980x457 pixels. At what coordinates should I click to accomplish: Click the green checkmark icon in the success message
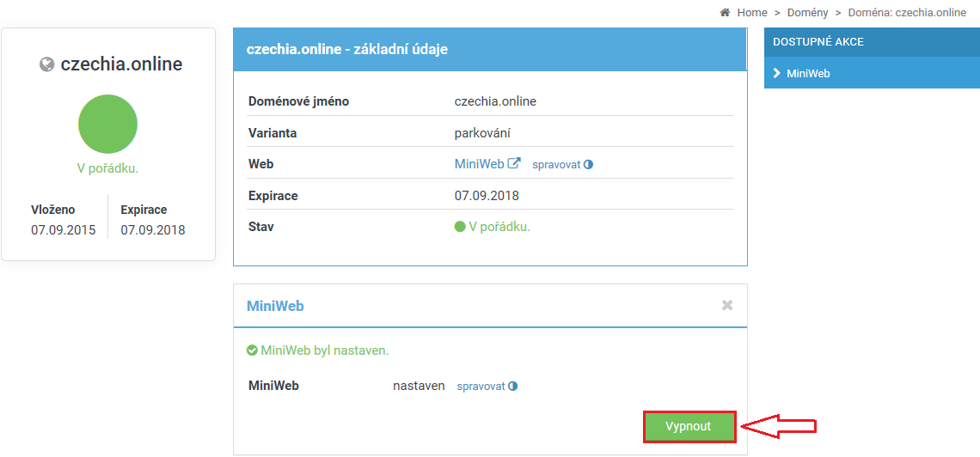(x=252, y=350)
